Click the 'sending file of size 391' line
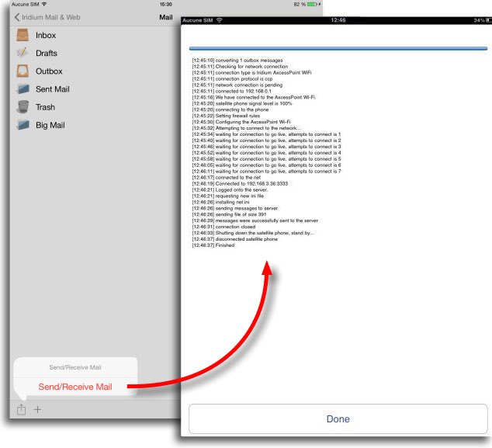This screenshot has width=492, height=448. [229, 214]
